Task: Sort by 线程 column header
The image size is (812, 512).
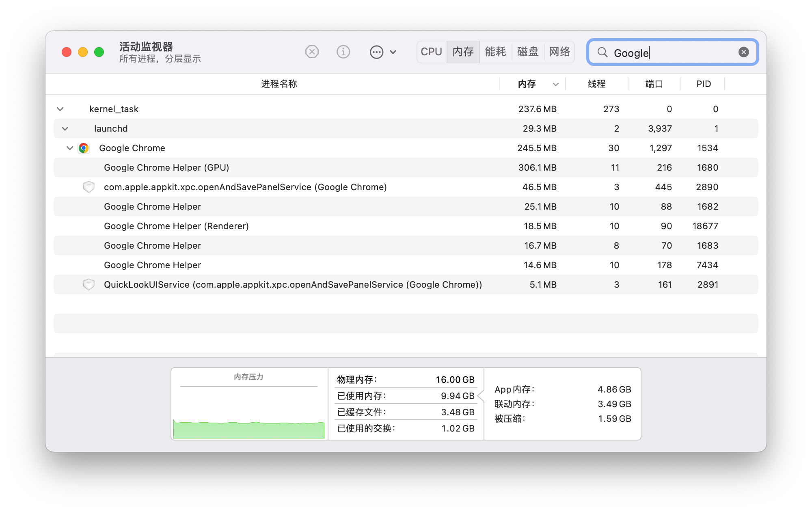Action: (x=597, y=84)
